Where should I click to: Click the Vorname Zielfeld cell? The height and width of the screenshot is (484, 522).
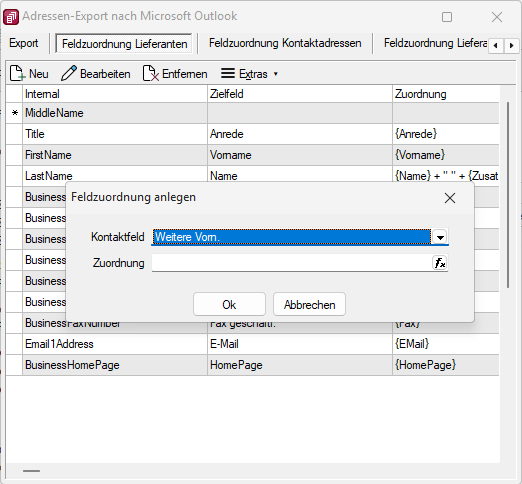point(300,155)
